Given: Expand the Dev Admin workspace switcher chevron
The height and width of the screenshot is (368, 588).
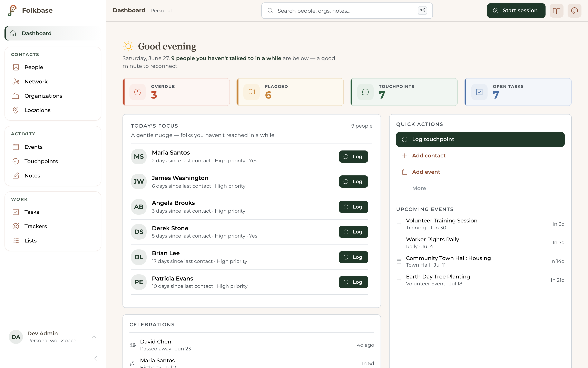Looking at the screenshot, I should (94, 337).
